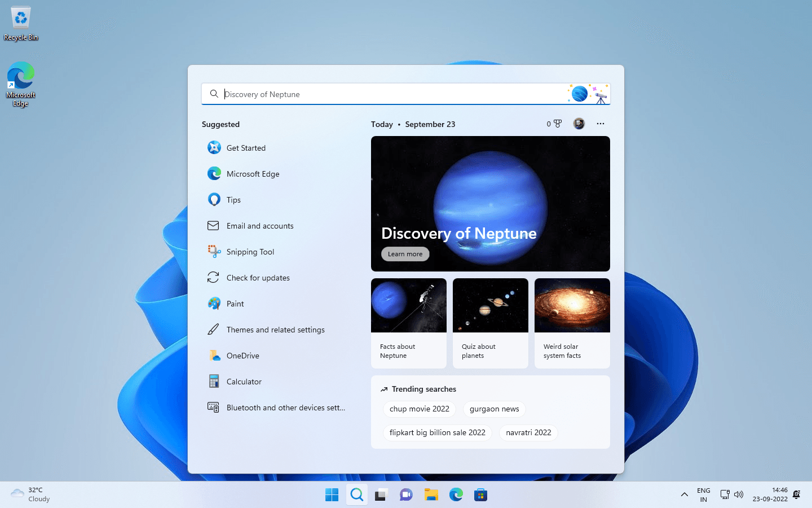Image resolution: width=812 pixels, height=508 pixels.
Task: Click the taskbar Search icon
Action: (x=356, y=495)
